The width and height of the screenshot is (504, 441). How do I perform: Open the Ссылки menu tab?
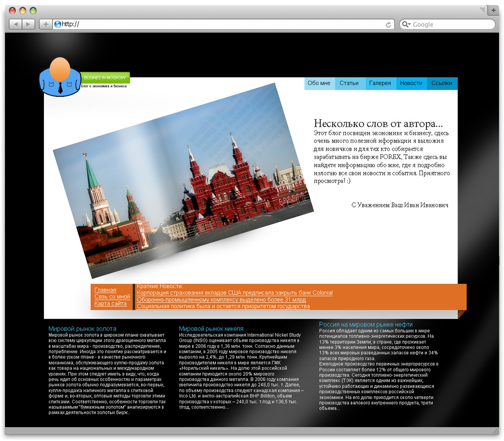[442, 83]
